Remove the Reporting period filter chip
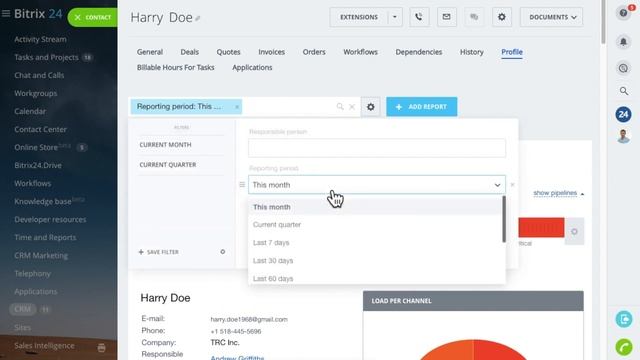The height and width of the screenshot is (360, 640). click(237, 107)
